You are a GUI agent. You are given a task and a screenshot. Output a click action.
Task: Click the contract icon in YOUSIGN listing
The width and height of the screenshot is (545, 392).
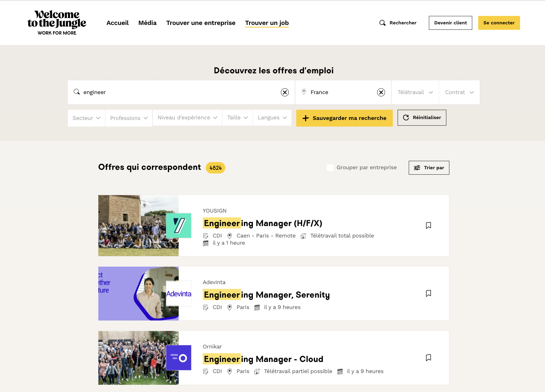pos(206,236)
